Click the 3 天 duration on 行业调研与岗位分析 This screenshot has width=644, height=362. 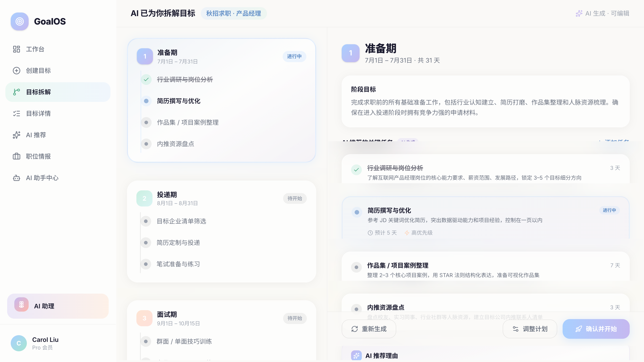coord(615,168)
